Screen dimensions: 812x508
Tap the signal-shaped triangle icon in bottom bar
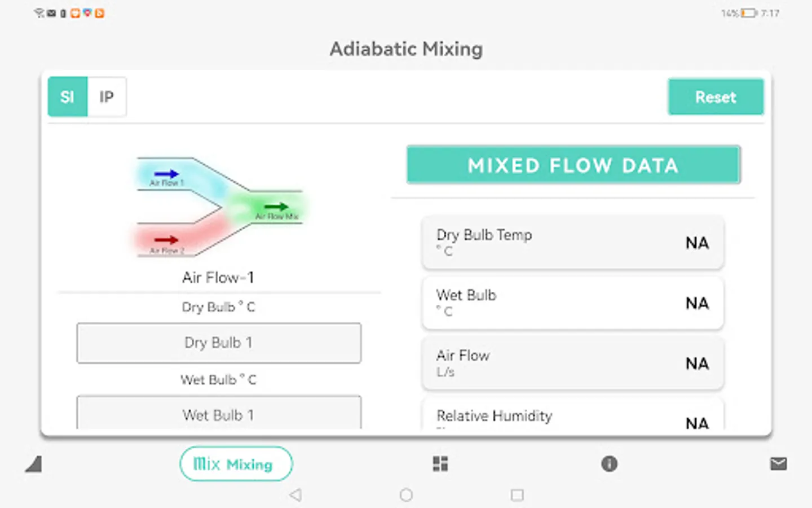[x=34, y=464]
